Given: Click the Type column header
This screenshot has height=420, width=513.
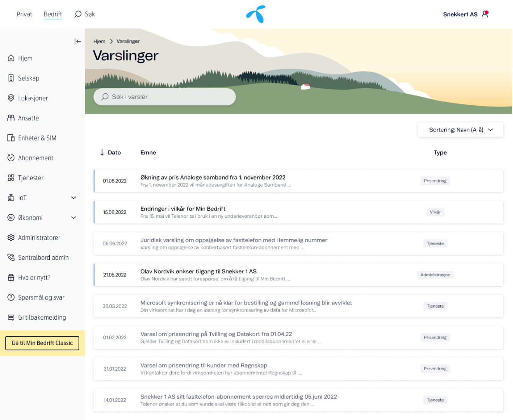Looking at the screenshot, I should 440,152.
